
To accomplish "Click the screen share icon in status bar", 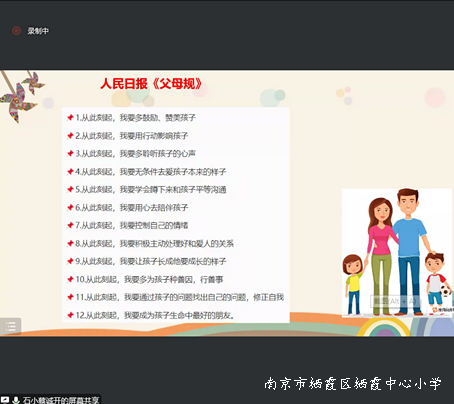I will (5, 399).
